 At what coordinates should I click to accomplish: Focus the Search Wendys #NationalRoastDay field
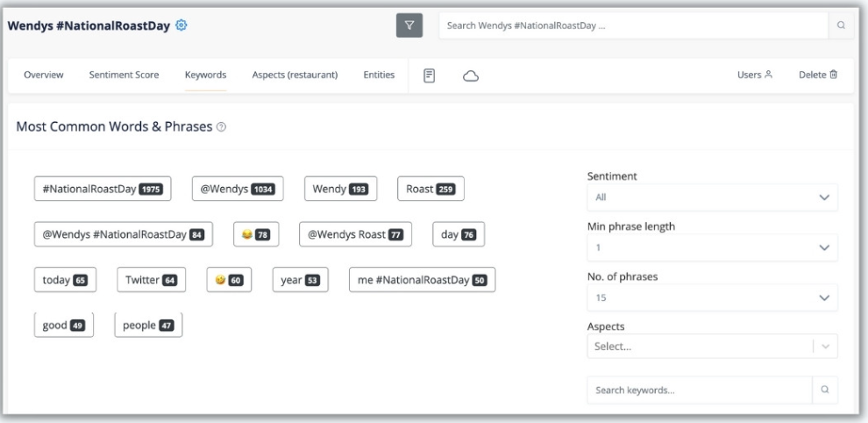[633, 25]
